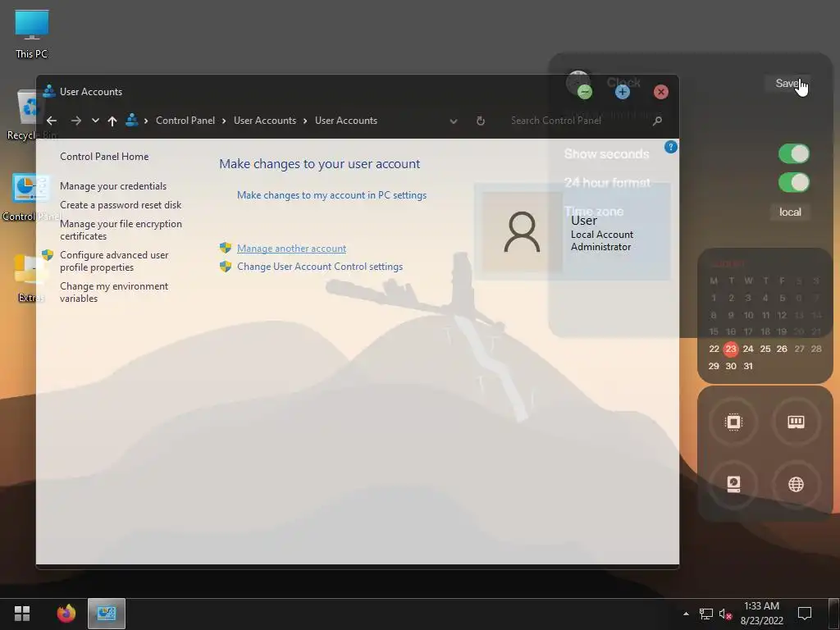Click the User Accounts icon in address bar
The width and height of the screenshot is (840, 630).
[x=132, y=120]
